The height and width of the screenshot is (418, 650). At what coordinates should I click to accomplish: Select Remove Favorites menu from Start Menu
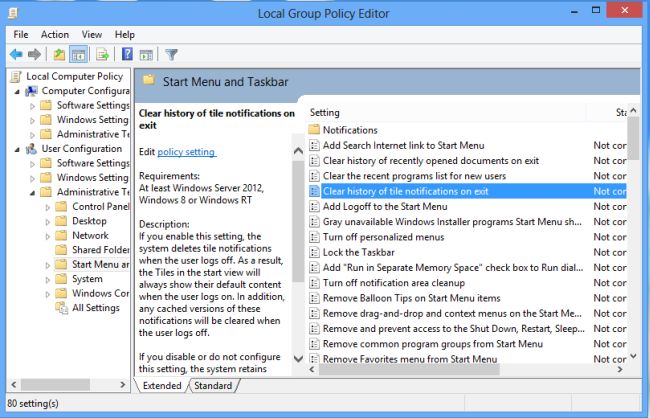click(x=468, y=359)
